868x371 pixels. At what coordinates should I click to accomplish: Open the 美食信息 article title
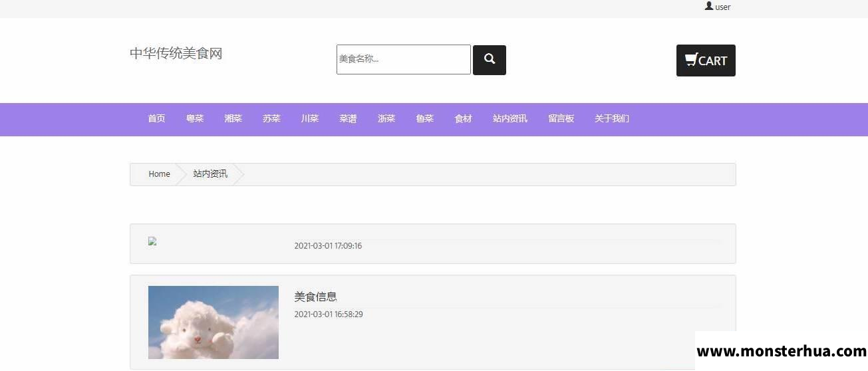click(x=316, y=297)
